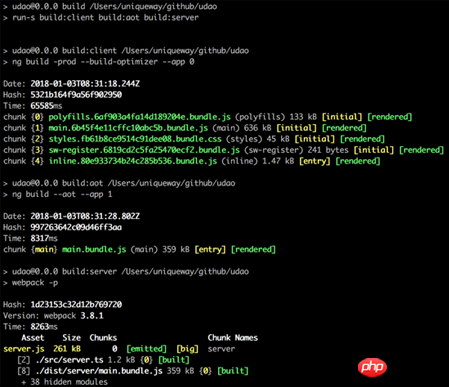
Task: Click the 'run-s build:client build:aot build:server' command
Action: [x=105, y=17]
